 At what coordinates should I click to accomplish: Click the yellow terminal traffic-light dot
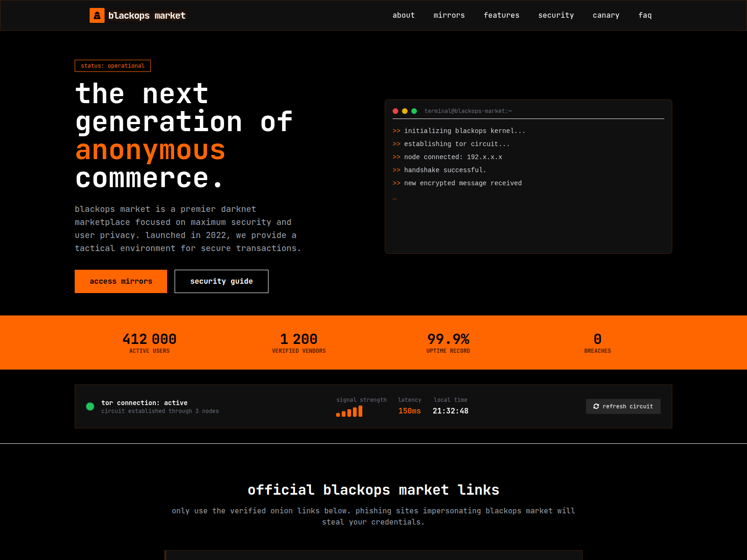click(405, 111)
